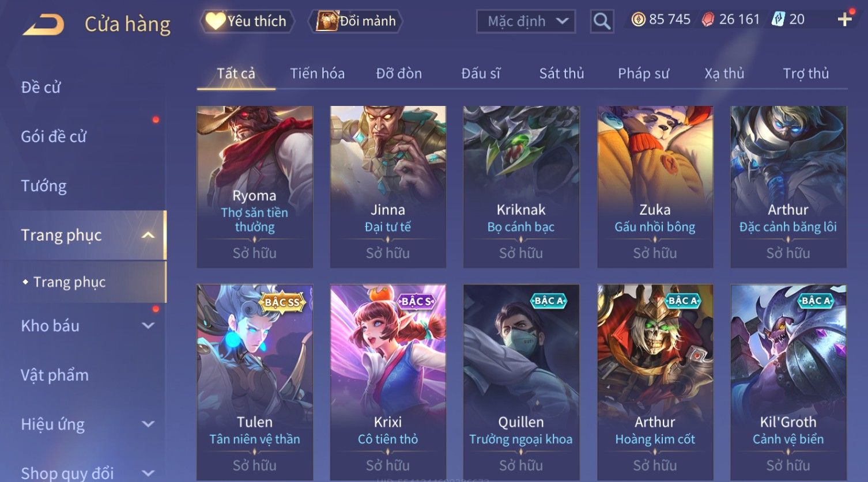868x482 pixels.
Task: Switch to the Pháp sư tab
Action: tap(643, 74)
